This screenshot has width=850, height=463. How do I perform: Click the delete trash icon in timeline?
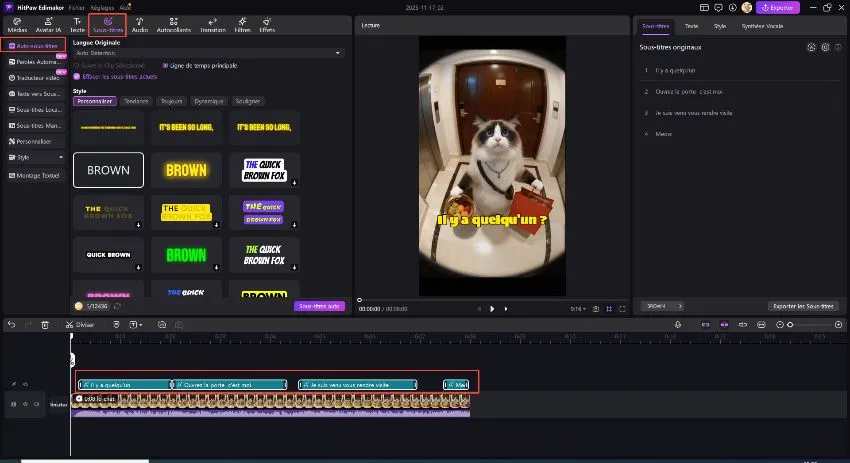tap(45, 324)
